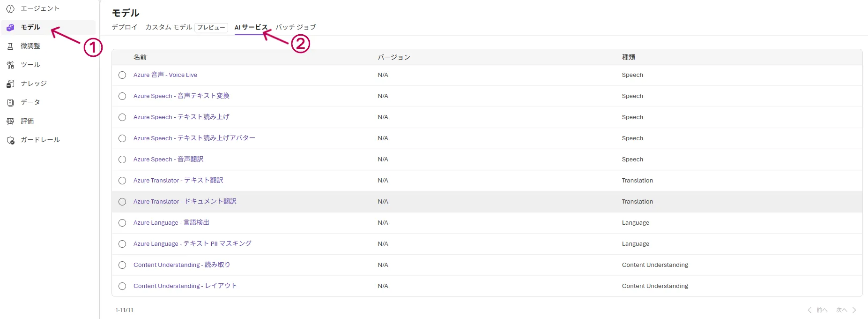This screenshot has height=319, width=868.
Task: Open the バッチ ジョブ tab
Action: pos(296,27)
